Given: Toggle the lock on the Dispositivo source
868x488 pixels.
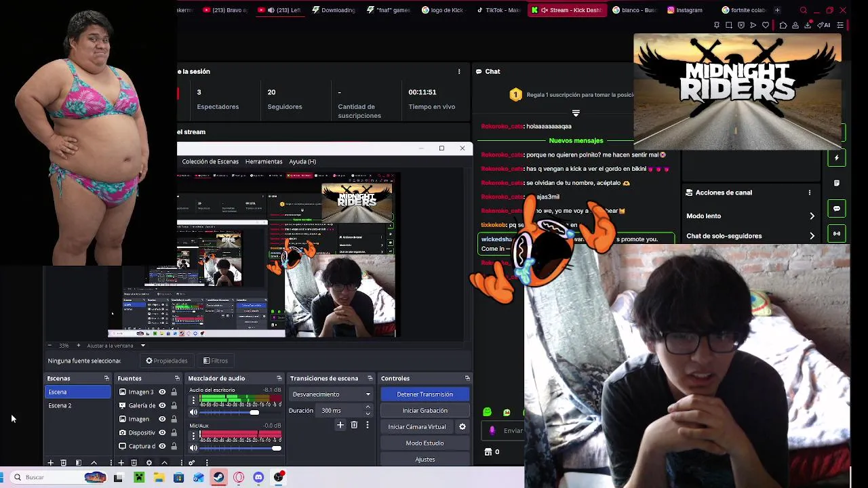Looking at the screenshot, I should tap(174, 432).
